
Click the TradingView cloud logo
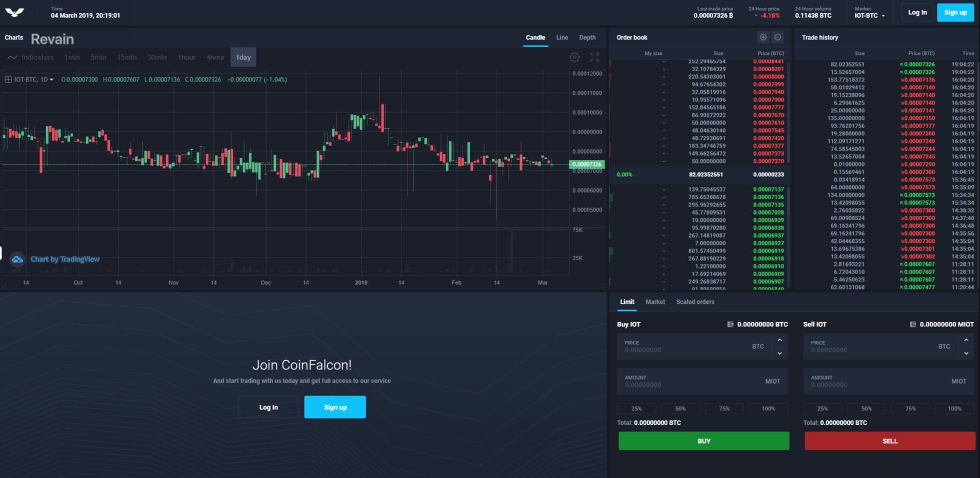coord(17,259)
